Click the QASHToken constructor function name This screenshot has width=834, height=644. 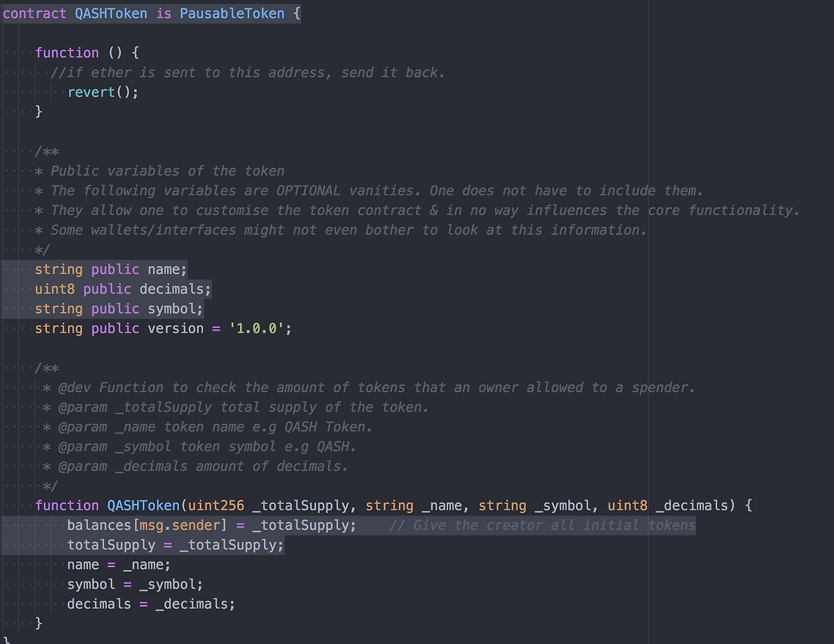(x=143, y=505)
